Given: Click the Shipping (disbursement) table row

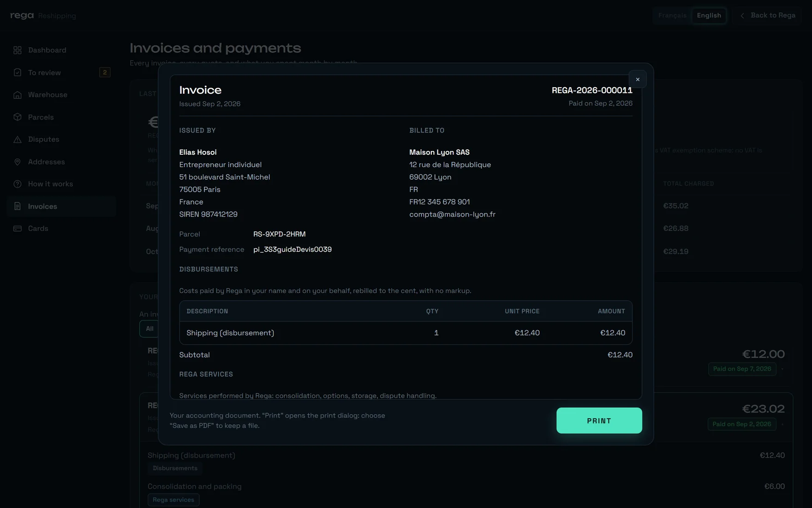Looking at the screenshot, I should pos(406,333).
